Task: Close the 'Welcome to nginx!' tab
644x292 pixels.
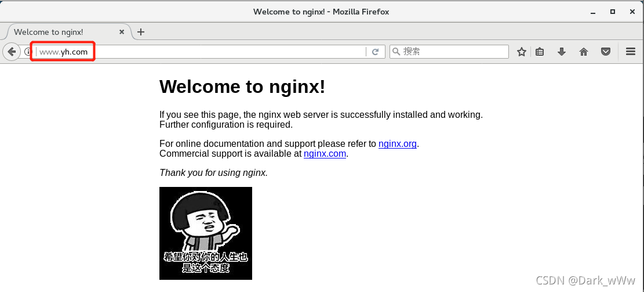Action: (122, 32)
